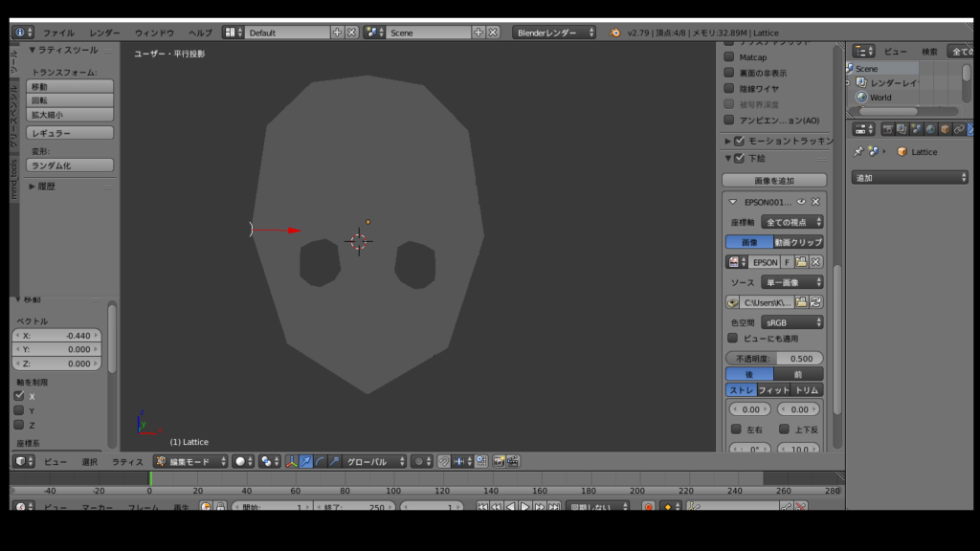Open the object properties orange cube tab
This screenshot has width=980, height=551.
pos(945,129)
